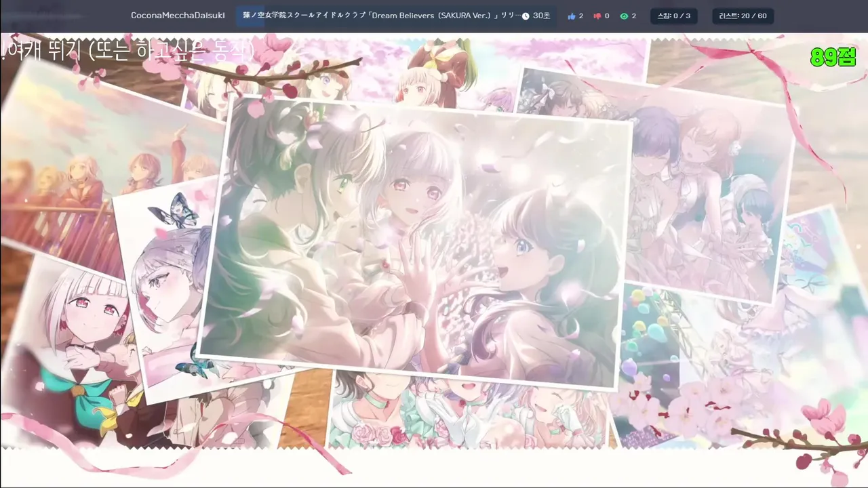Click the blue thumbs-up like icon
The width and height of the screenshot is (868, 488).
pyautogui.click(x=571, y=16)
